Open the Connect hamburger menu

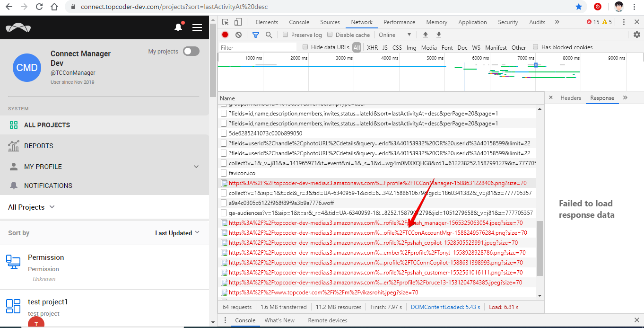[x=197, y=27]
